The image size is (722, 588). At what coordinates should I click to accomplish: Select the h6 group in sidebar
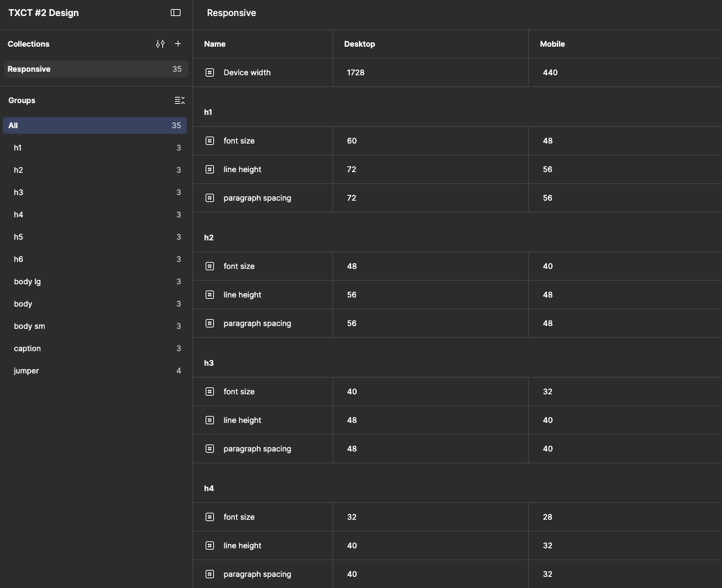[95, 259]
